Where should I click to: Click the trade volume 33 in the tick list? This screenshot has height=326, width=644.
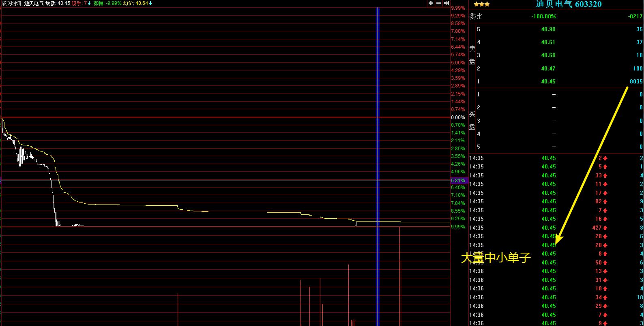pyautogui.click(x=599, y=176)
